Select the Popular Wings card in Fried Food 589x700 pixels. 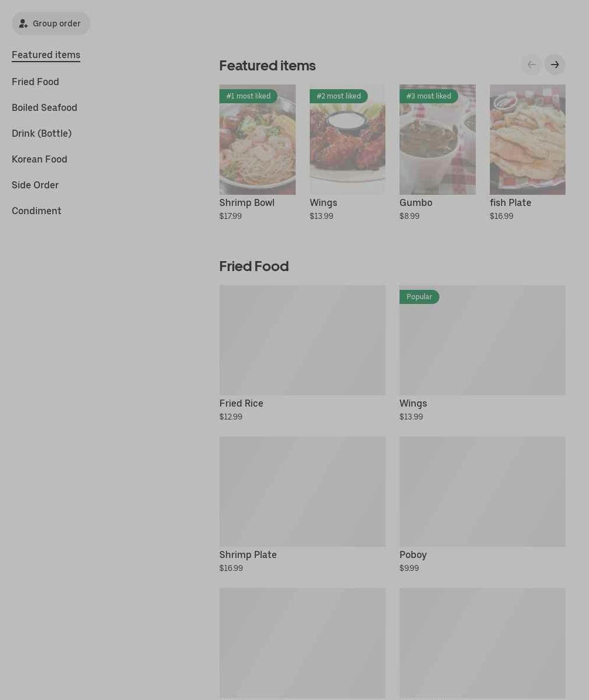coord(482,353)
